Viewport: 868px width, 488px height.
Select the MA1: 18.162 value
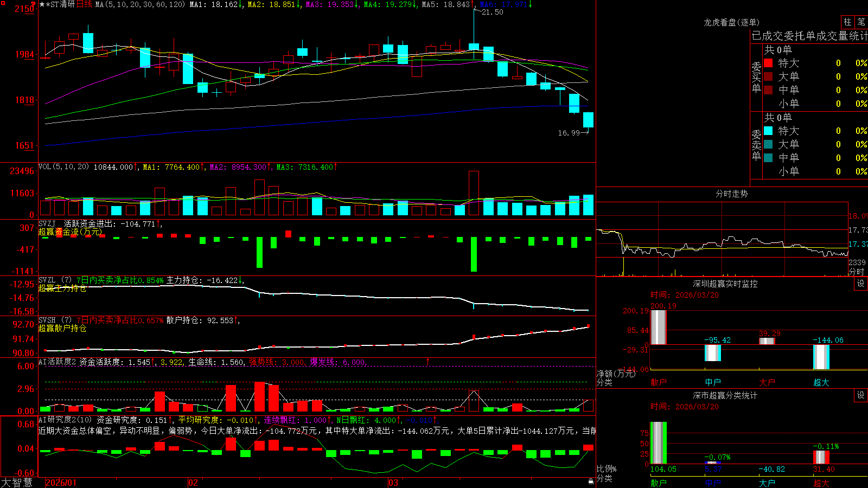click(215, 4)
